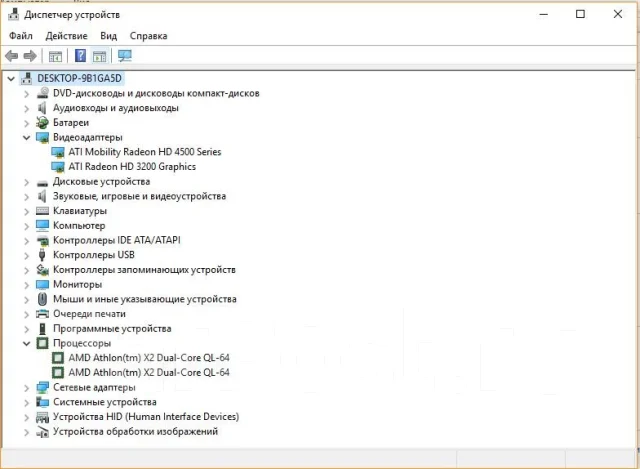Click the Контроллеры USB plug icon

point(42,255)
